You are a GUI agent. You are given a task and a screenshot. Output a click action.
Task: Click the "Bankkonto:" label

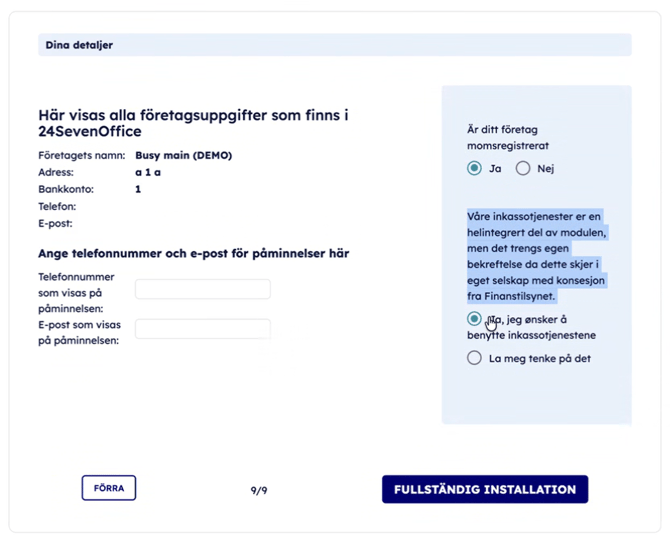(x=65, y=189)
